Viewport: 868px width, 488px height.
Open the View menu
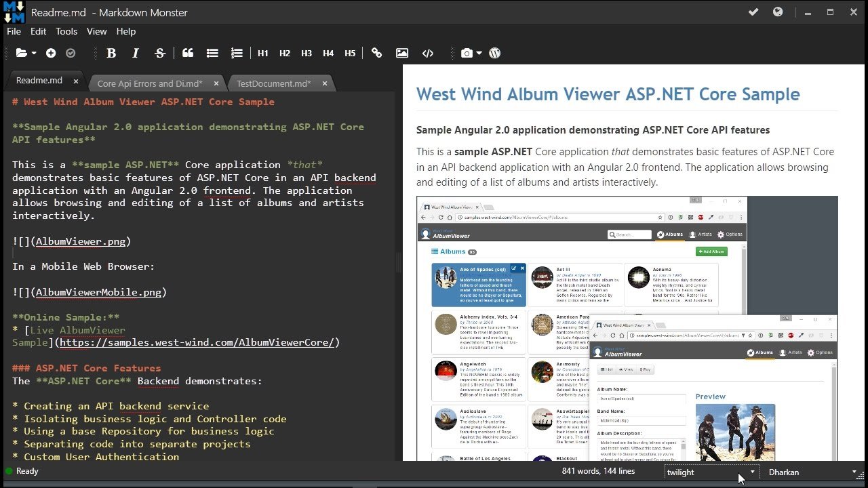[97, 31]
